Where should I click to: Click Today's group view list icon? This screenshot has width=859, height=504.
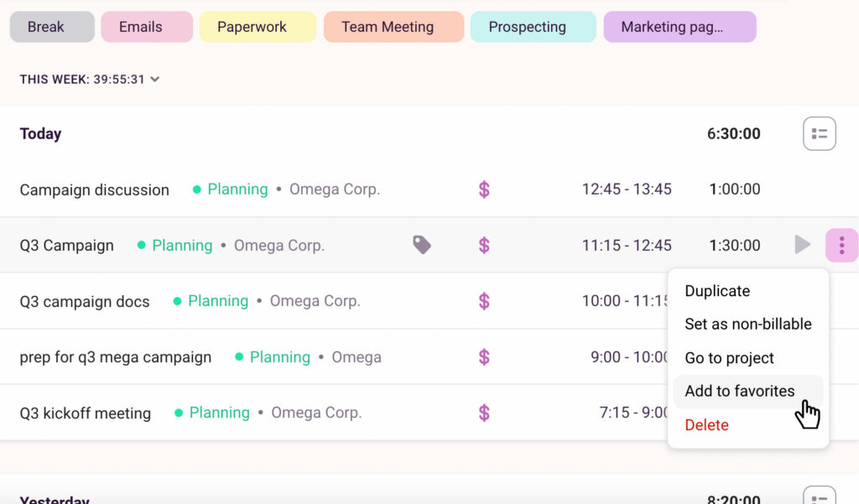[819, 133]
